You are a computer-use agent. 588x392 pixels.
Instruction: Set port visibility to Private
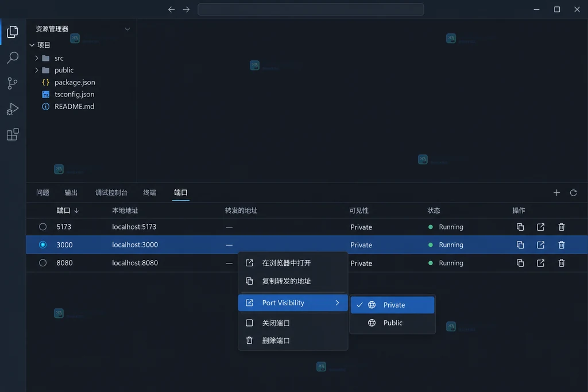[392, 305]
